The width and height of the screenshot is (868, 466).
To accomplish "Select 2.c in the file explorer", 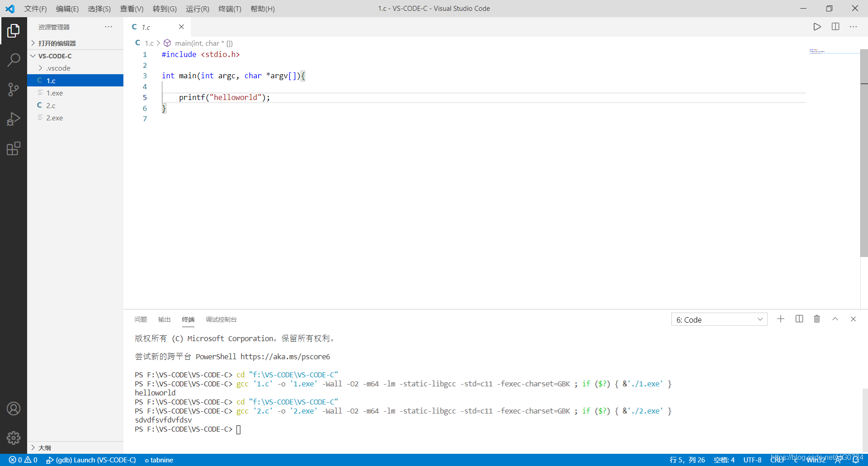I will pos(75,105).
